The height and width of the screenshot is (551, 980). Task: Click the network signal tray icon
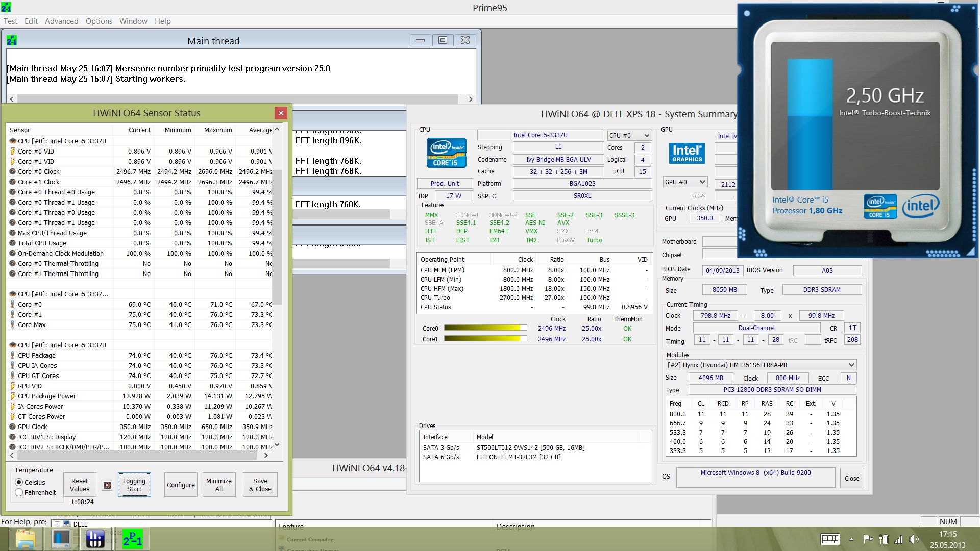coord(898,539)
